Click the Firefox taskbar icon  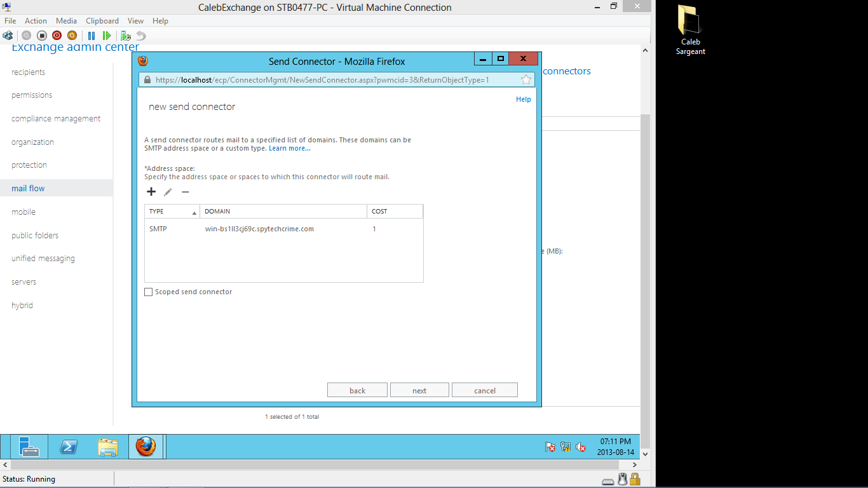[146, 447]
